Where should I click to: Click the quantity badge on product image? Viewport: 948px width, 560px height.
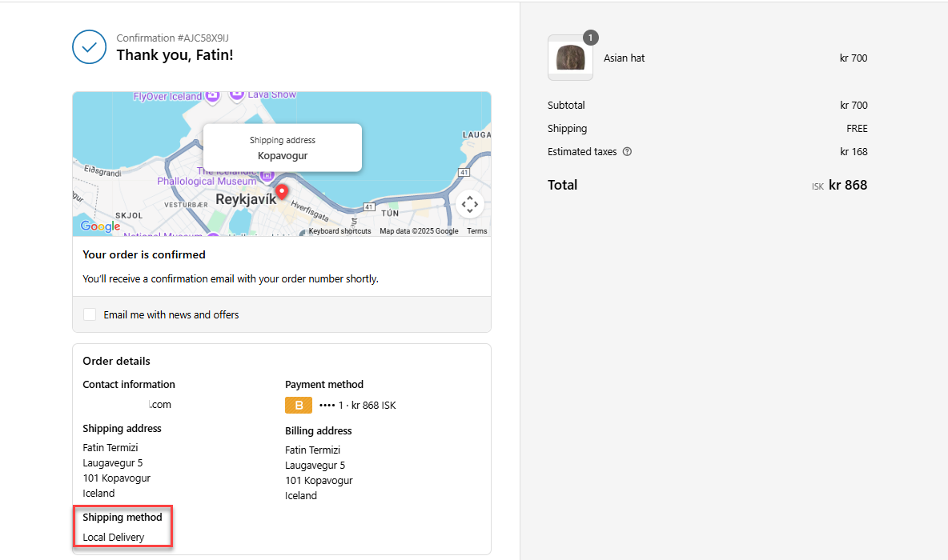(x=590, y=38)
